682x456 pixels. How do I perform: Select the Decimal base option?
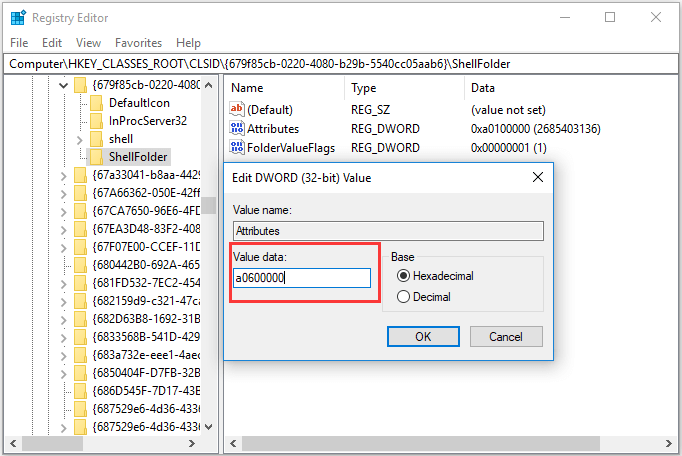coord(424,297)
